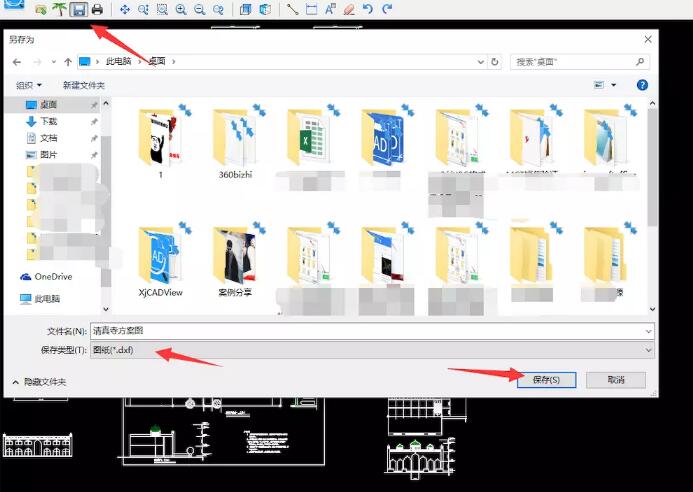Click the up one level arrow
This screenshot has width=693, height=492.
pos(68,62)
